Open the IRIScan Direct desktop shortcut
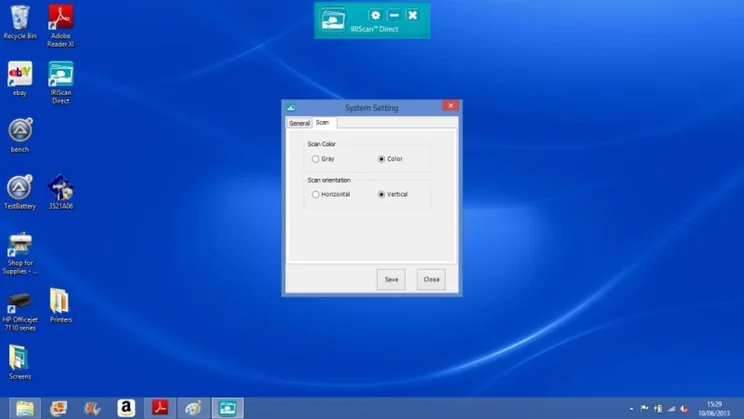Image resolution: width=744 pixels, height=419 pixels. click(61, 75)
